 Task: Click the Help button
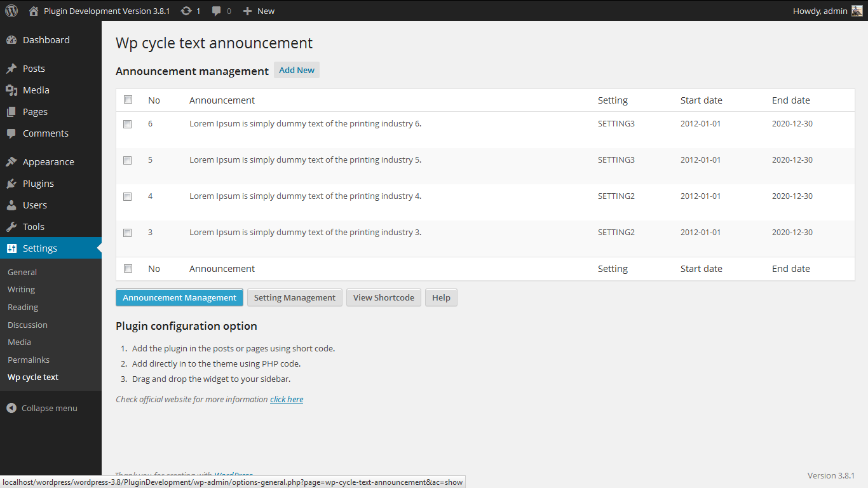[441, 297]
